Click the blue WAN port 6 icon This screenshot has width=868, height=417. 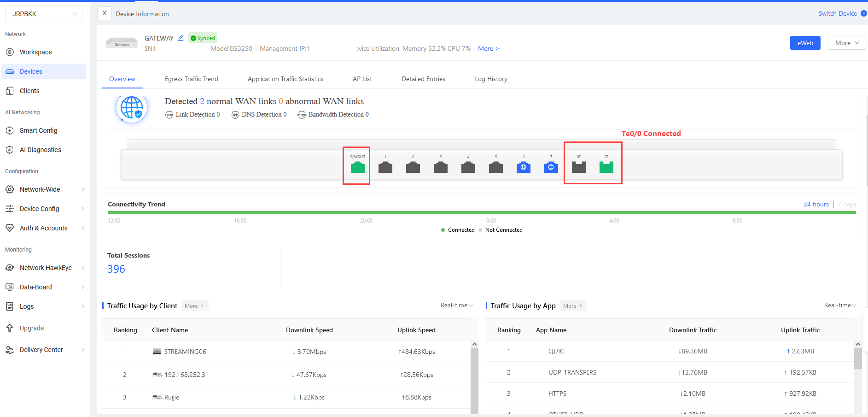pyautogui.click(x=523, y=167)
